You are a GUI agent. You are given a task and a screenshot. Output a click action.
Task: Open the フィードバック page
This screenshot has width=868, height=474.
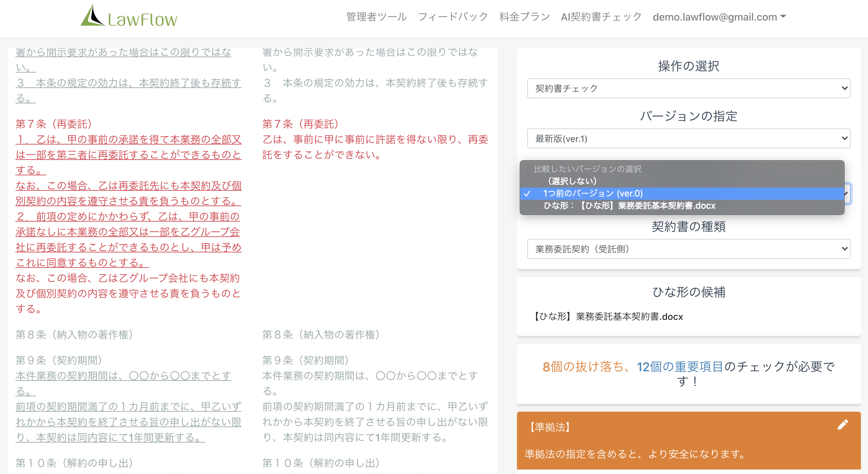(453, 16)
